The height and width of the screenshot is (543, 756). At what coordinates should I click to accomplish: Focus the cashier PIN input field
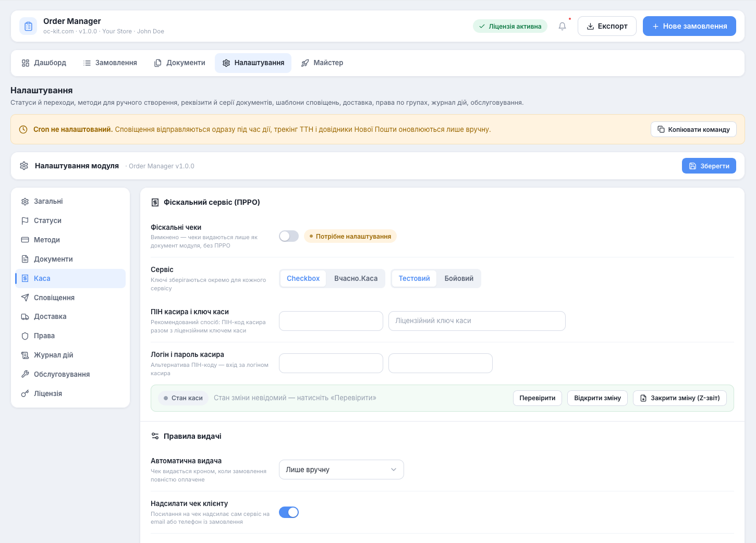331,321
